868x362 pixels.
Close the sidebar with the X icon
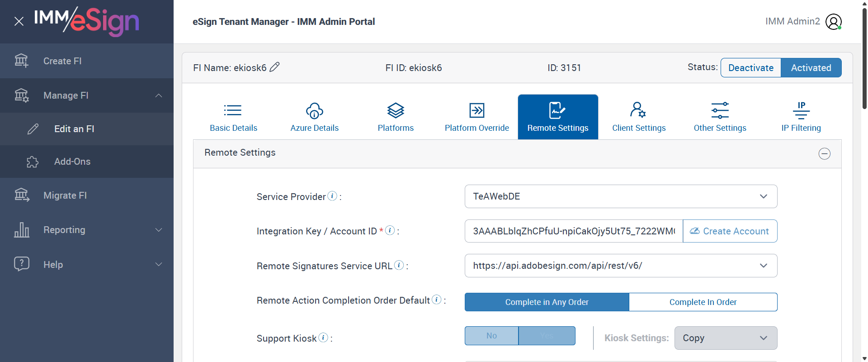pyautogui.click(x=19, y=21)
